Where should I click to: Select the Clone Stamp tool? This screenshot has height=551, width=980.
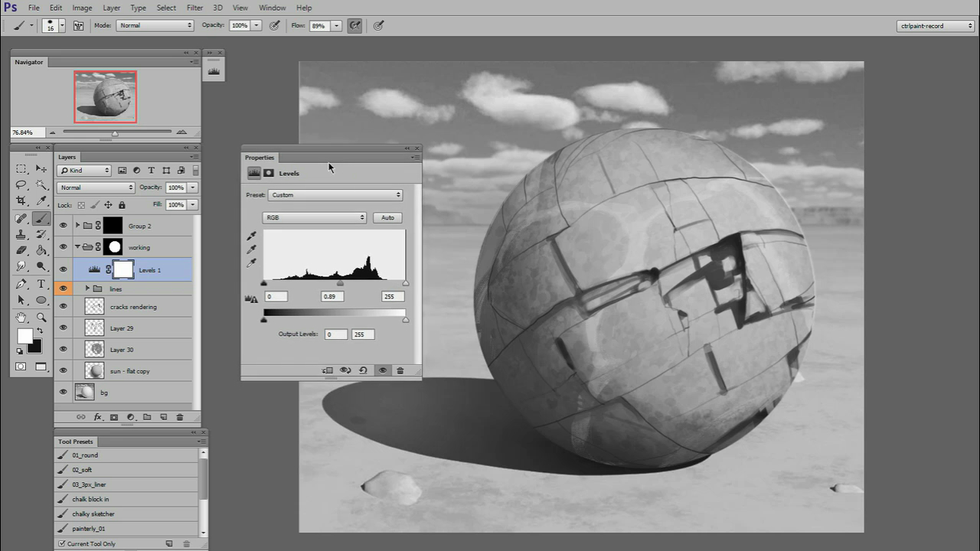[x=21, y=235]
